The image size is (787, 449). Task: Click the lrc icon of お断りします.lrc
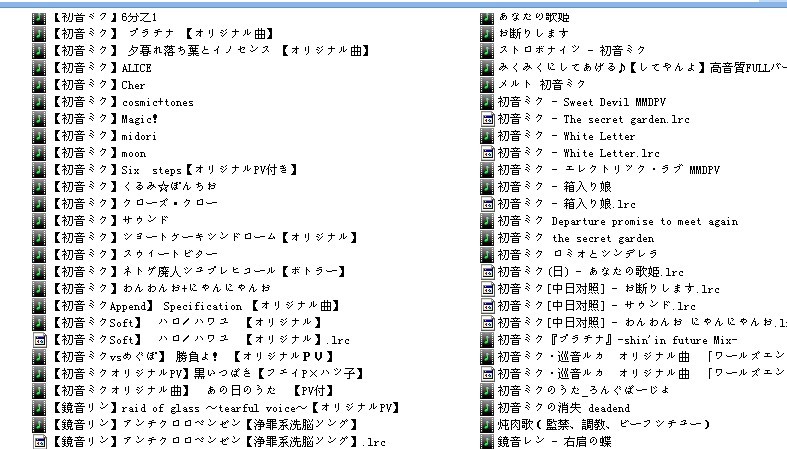(487, 289)
